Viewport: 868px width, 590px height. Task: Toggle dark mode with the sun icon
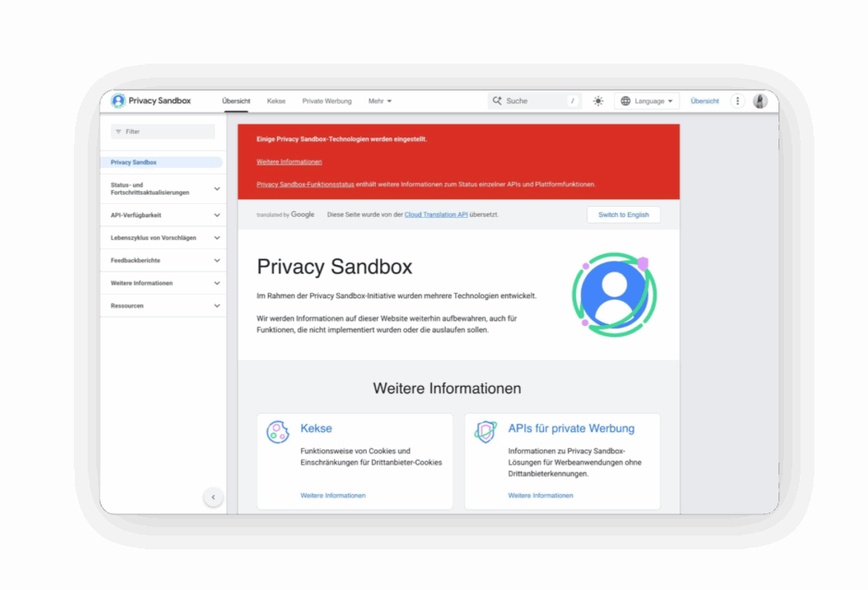tap(597, 100)
